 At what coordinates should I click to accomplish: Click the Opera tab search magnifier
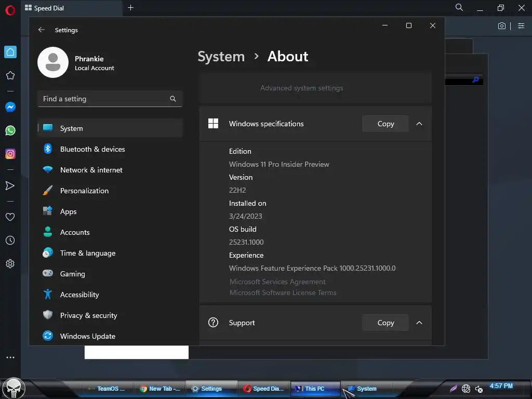(459, 7)
